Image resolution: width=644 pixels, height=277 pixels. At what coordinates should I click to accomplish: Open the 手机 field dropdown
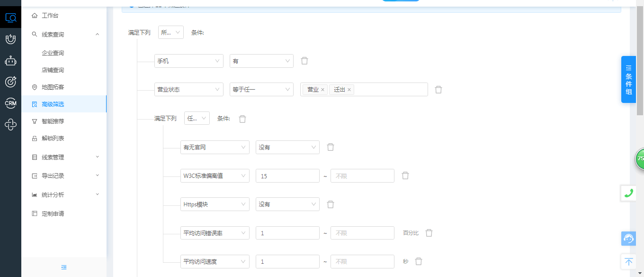[x=188, y=61]
